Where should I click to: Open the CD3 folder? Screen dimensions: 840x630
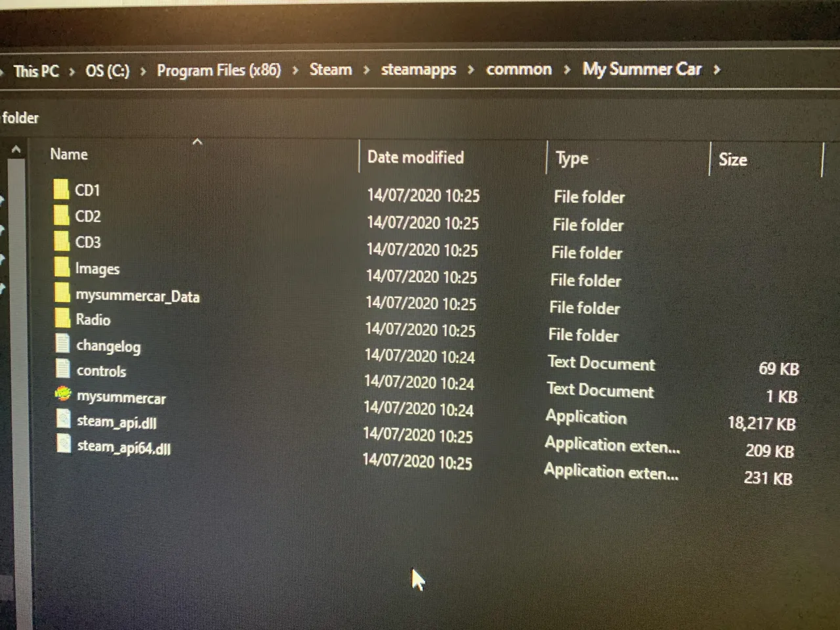[87, 241]
